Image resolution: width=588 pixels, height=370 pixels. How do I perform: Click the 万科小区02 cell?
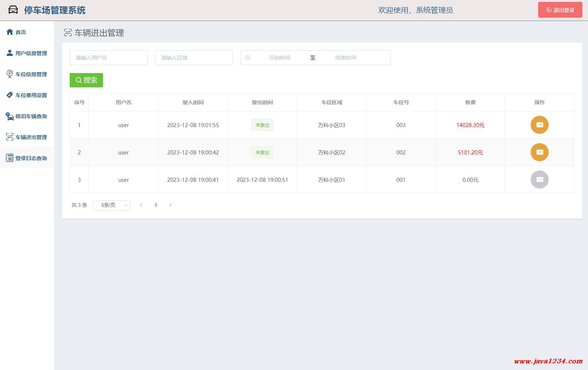(x=332, y=153)
